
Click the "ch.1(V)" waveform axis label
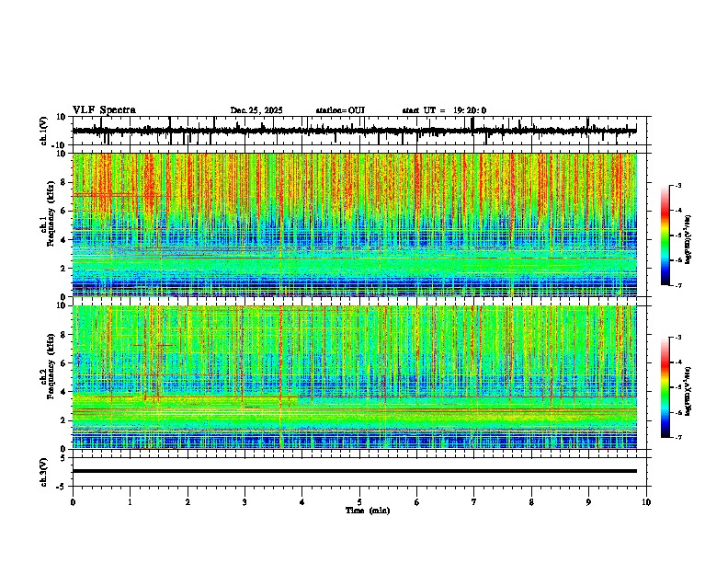click(x=44, y=131)
